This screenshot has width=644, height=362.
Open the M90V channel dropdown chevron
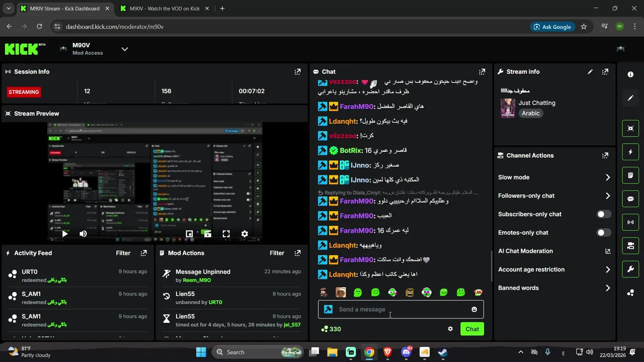tap(125, 49)
